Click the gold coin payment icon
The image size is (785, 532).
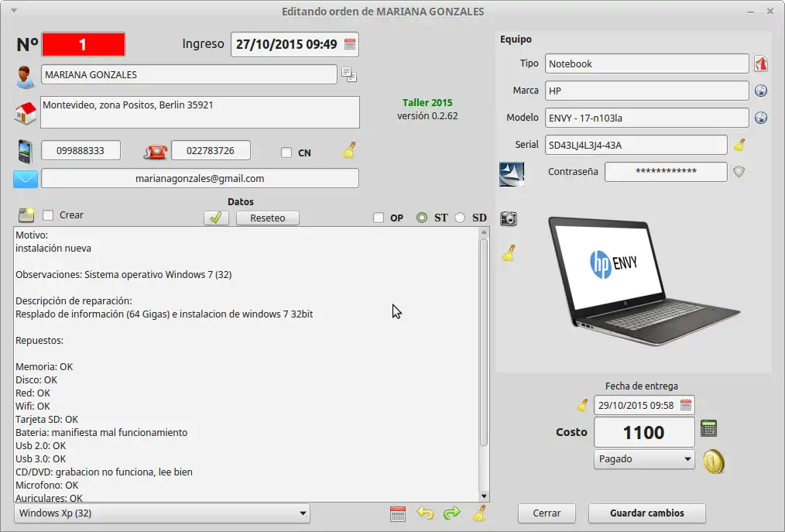click(x=714, y=462)
